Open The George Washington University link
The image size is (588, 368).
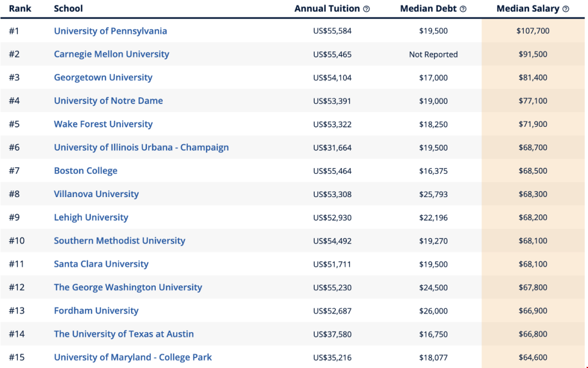pos(128,287)
